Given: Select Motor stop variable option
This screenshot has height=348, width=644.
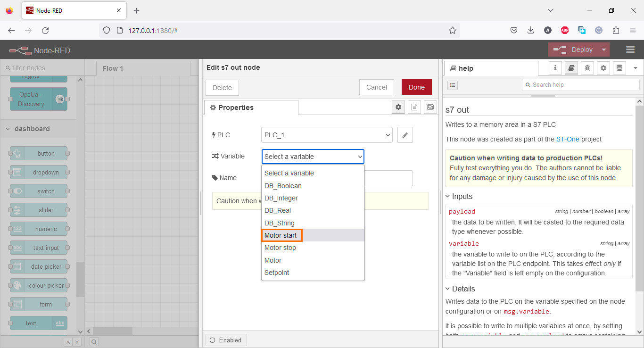Looking at the screenshot, I should point(313,248).
